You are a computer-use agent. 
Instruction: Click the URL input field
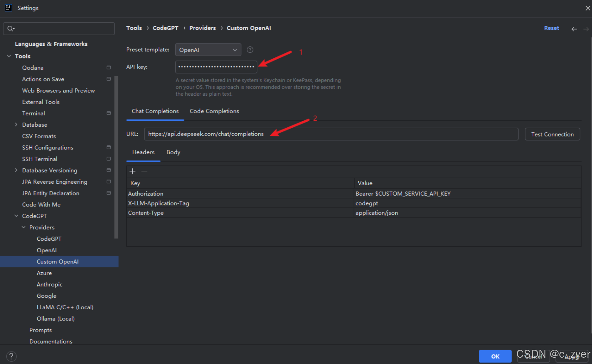[331, 134]
